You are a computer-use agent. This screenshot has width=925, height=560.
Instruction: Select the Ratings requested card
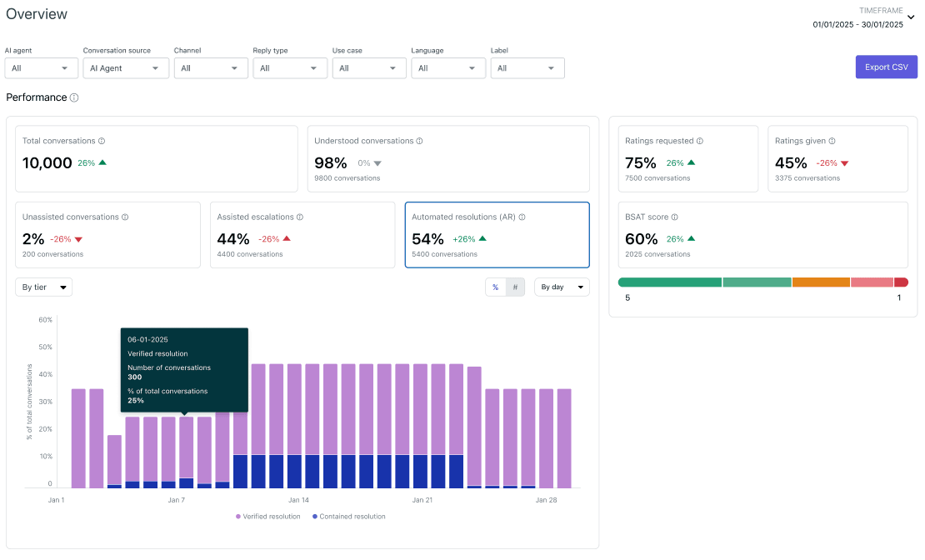(687, 158)
